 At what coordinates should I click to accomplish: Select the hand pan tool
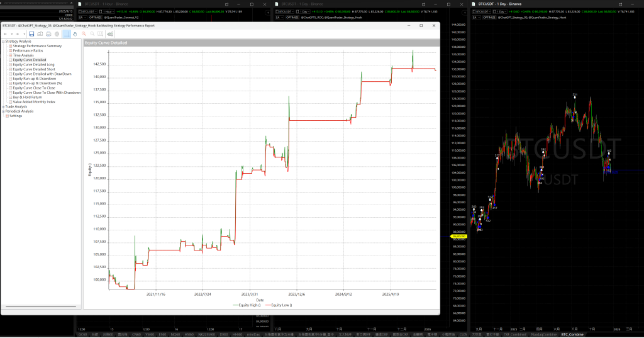click(x=75, y=34)
